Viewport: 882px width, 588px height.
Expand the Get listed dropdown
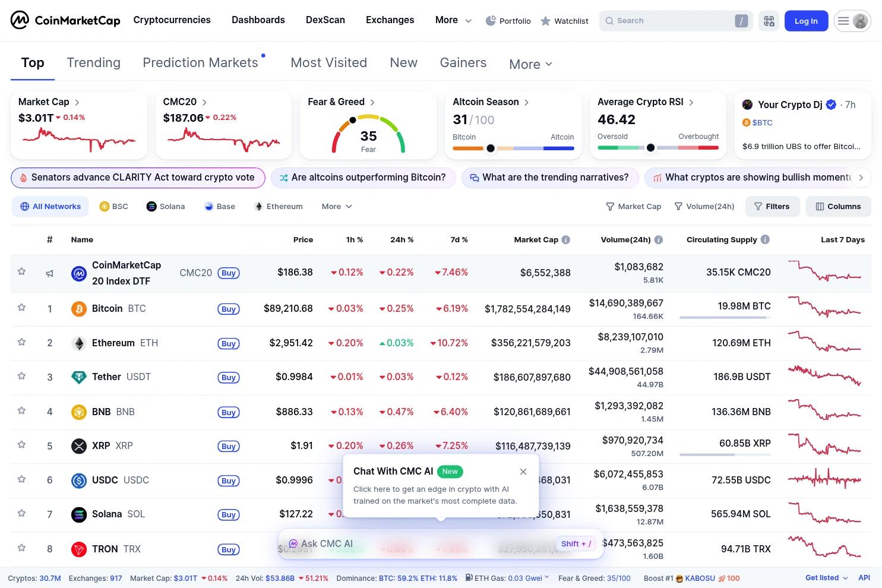826,578
